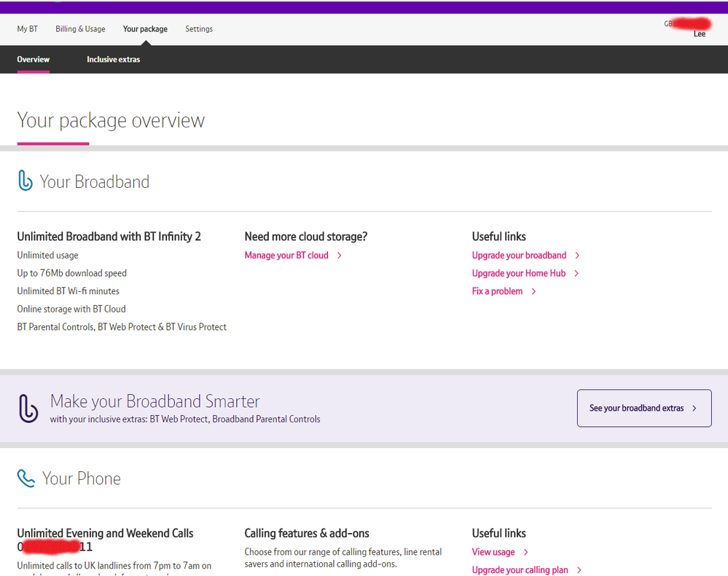Click the chevron beside View usage
728x576 pixels.
click(525, 552)
